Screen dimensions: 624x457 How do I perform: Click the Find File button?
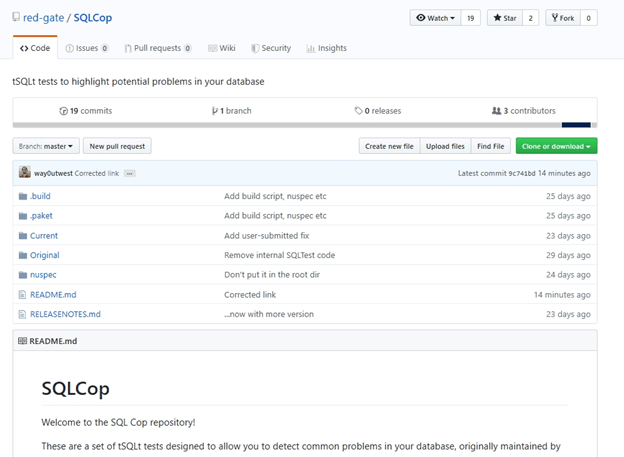491,146
